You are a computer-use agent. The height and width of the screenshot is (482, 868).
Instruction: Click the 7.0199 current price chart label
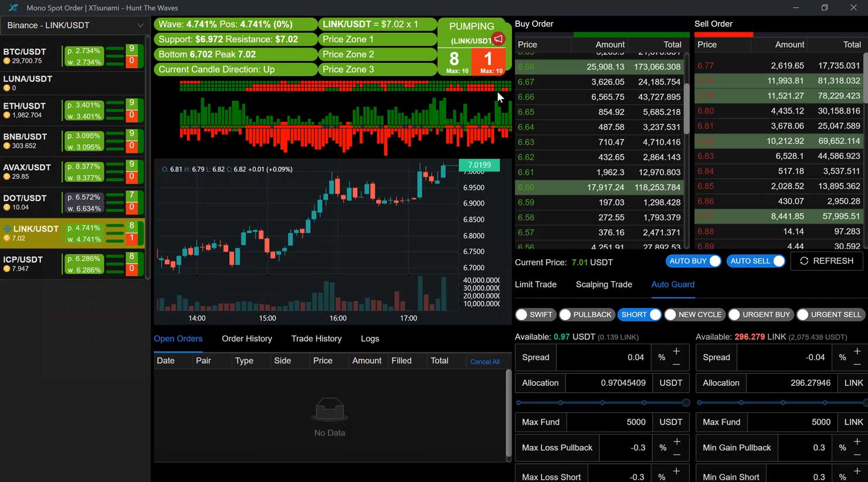480,165
